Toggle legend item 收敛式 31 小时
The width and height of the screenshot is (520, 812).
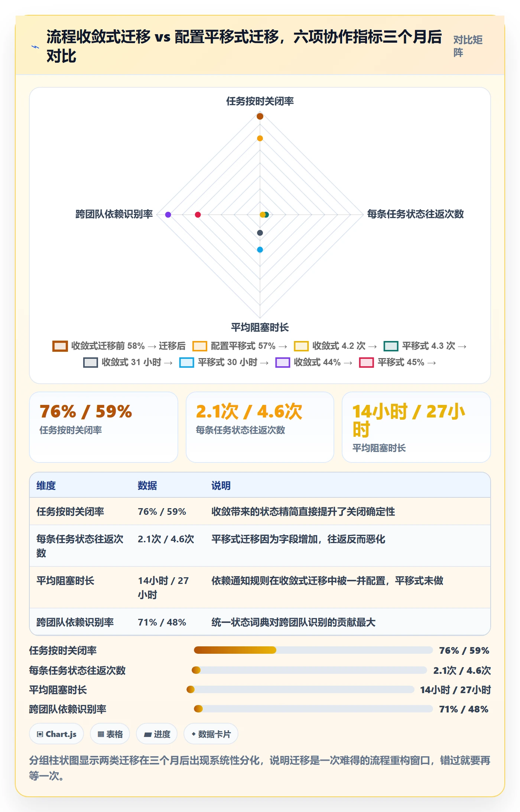pyautogui.click(x=128, y=362)
